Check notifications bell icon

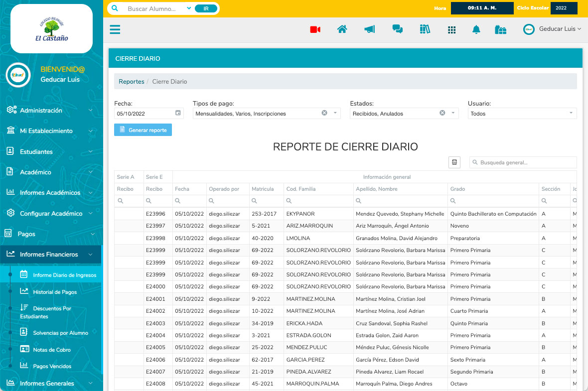pos(476,29)
